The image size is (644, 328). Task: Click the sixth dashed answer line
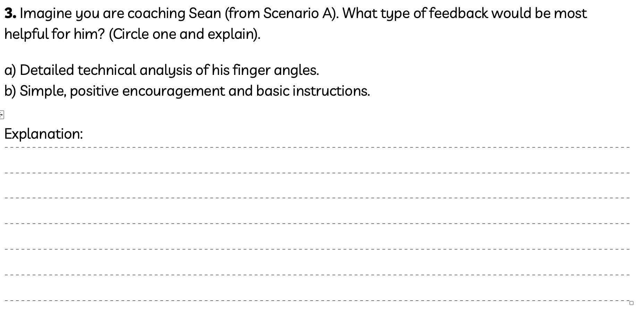click(317, 275)
